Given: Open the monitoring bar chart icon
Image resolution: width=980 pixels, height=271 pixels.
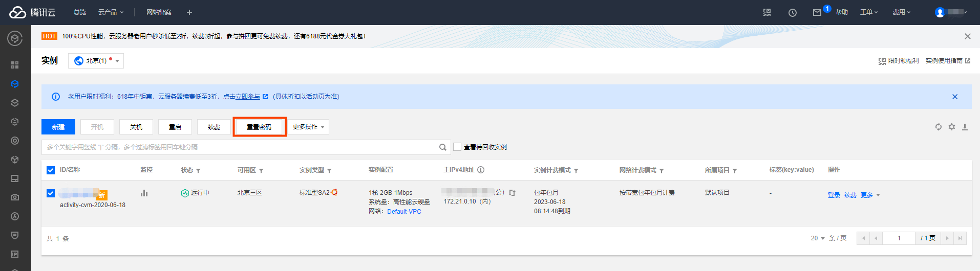Looking at the screenshot, I should coord(144,193).
